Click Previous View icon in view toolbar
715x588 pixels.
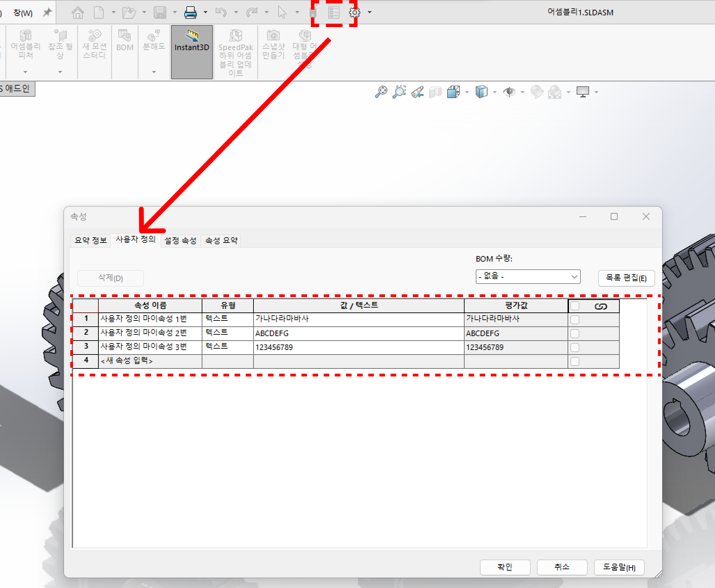[417, 92]
